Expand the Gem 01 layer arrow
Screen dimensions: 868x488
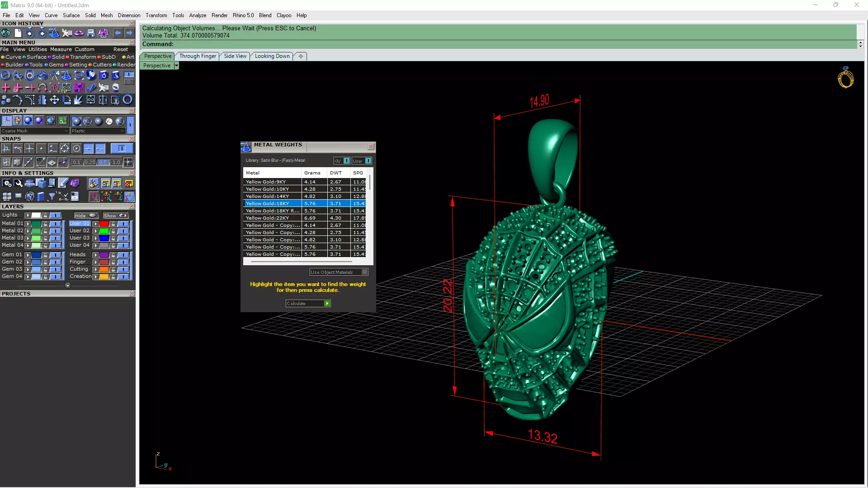click(x=28, y=255)
